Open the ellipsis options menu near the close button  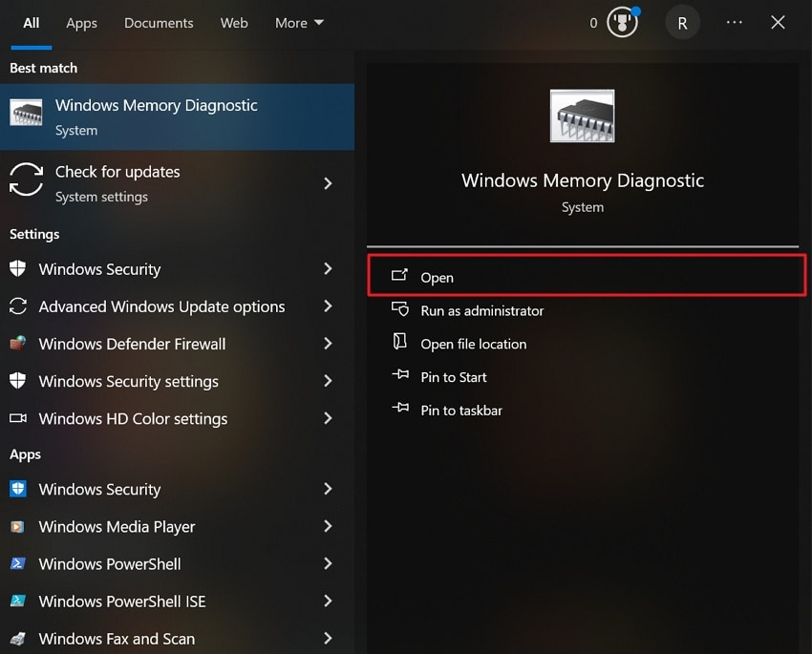pyautogui.click(x=734, y=22)
